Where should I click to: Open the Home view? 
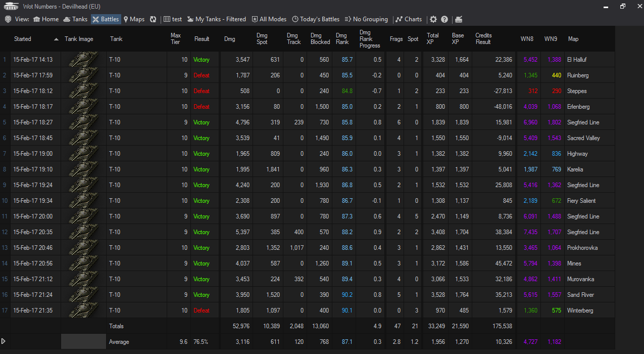[46, 19]
